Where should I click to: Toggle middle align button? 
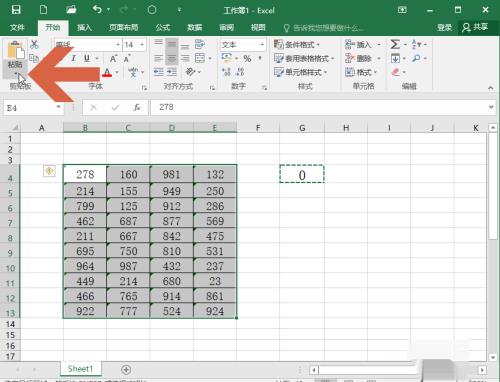172,45
